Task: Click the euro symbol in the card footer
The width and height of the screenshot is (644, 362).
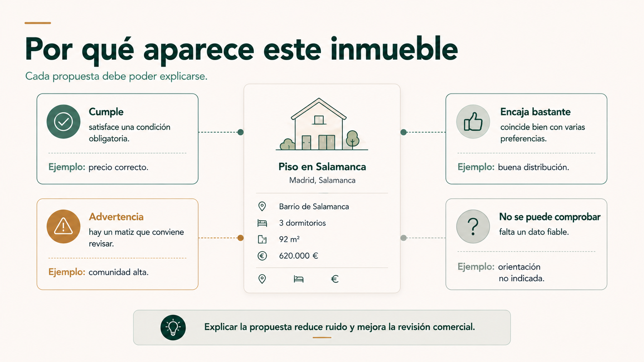Action: [x=335, y=279]
